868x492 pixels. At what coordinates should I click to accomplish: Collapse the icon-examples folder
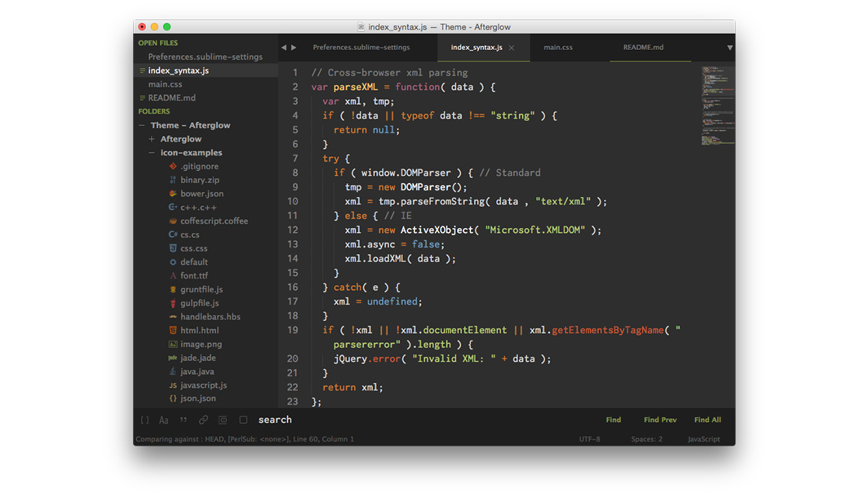[152, 153]
